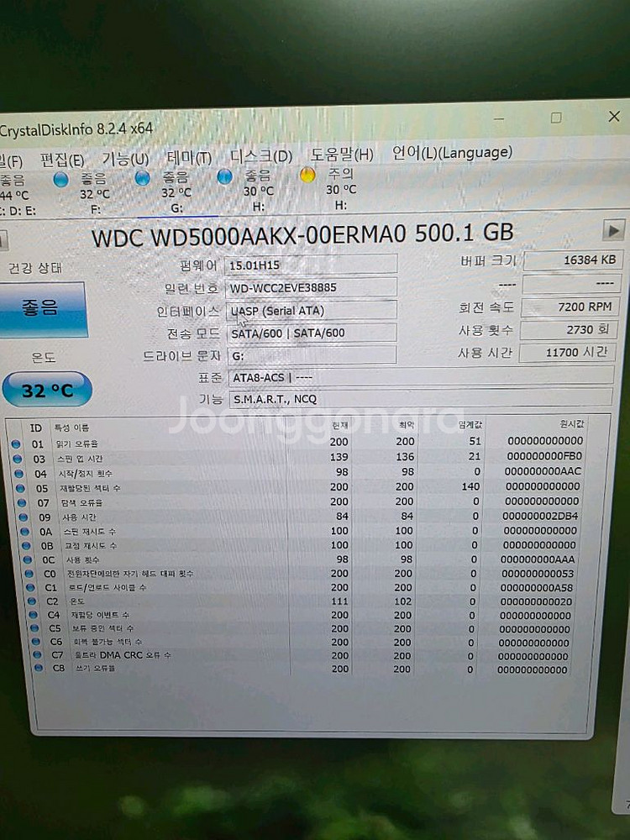The image size is (630, 840).
Task: Minimize the CrystalDiskInfo window
Action: click(x=499, y=119)
